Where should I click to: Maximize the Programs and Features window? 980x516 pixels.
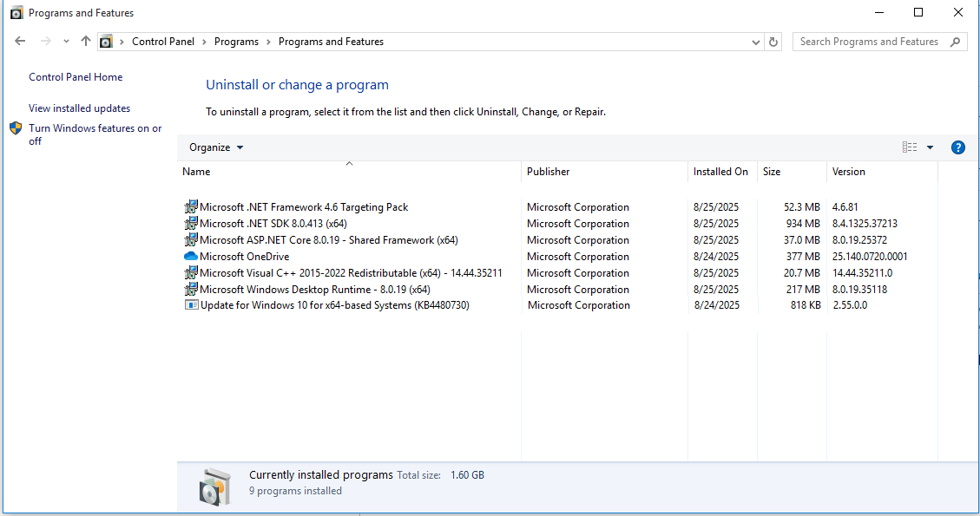(918, 12)
